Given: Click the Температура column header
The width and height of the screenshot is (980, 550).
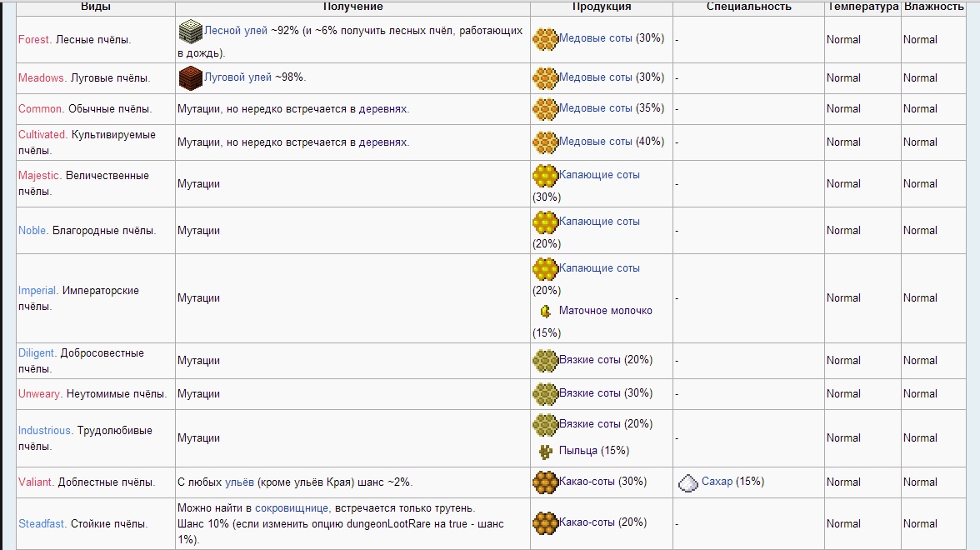Looking at the screenshot, I should click(862, 7).
